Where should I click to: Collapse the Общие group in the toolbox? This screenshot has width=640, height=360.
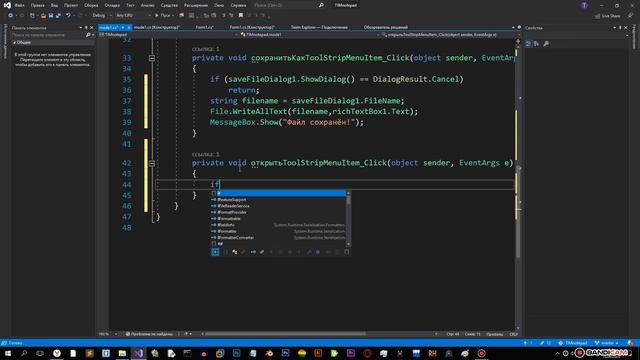pyautogui.click(x=15, y=42)
